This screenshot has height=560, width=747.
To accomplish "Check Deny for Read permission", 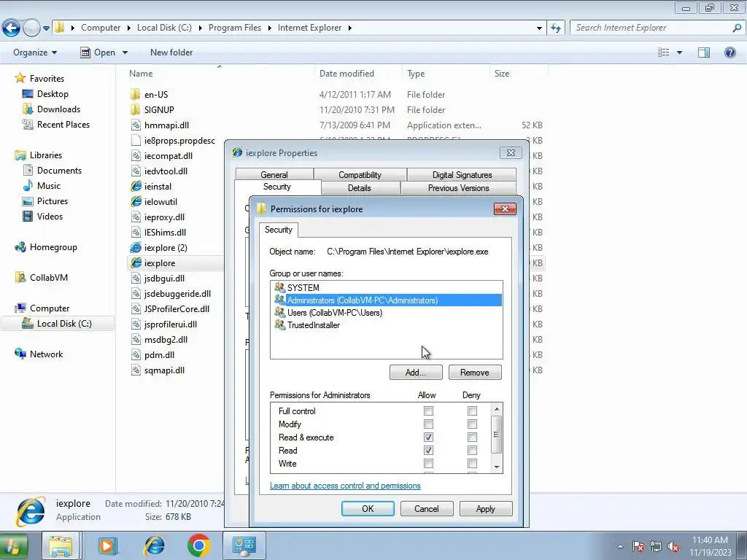I will click(472, 451).
